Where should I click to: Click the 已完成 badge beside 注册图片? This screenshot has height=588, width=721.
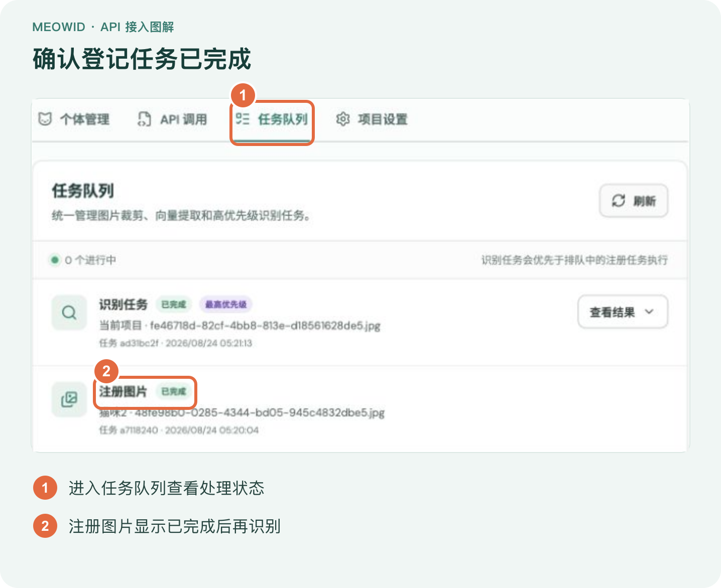174,391
